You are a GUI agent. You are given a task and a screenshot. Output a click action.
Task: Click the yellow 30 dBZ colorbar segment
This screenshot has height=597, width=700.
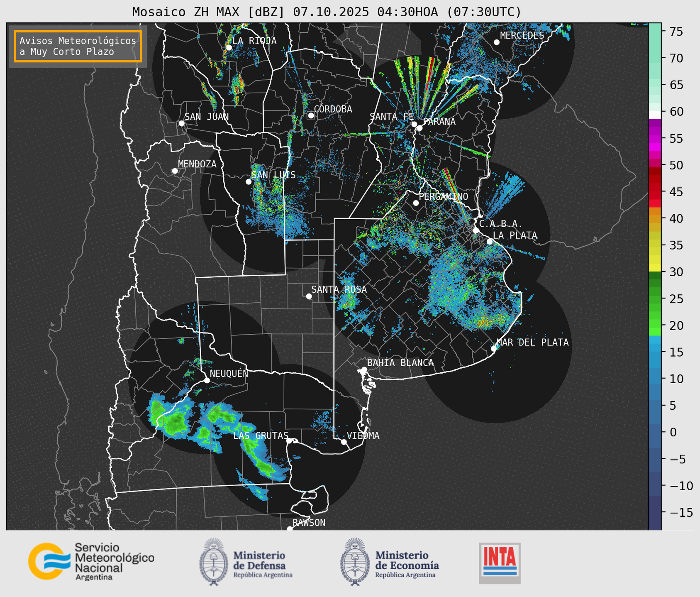[655, 268]
